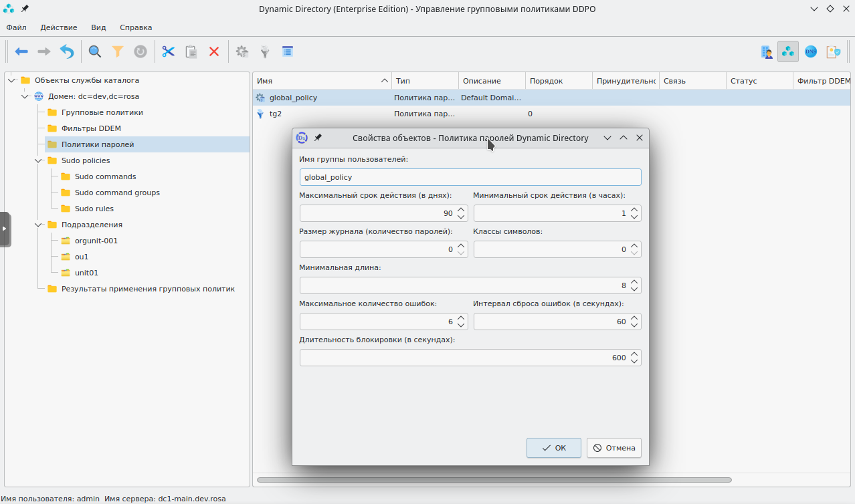Collapse the Sudo policies tree node

coord(38,160)
